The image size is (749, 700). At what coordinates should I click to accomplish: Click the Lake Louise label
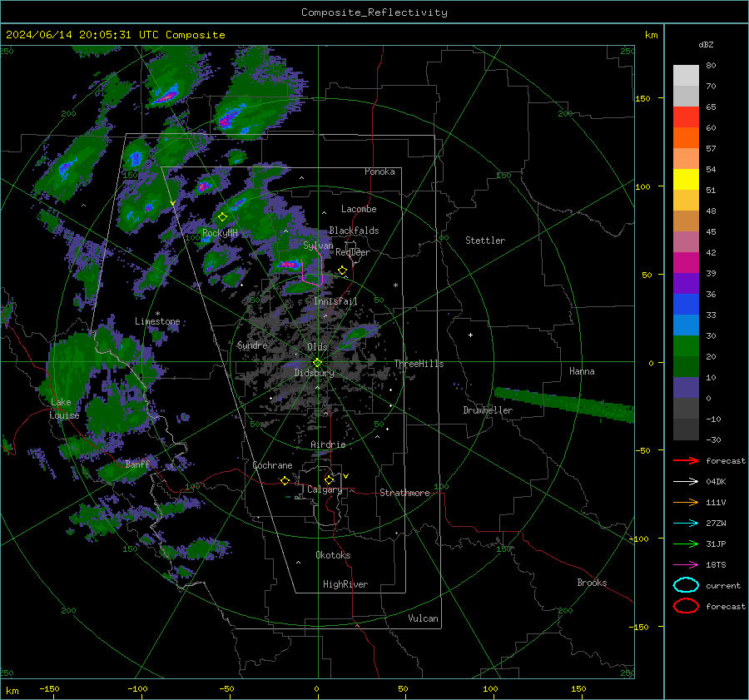64,409
